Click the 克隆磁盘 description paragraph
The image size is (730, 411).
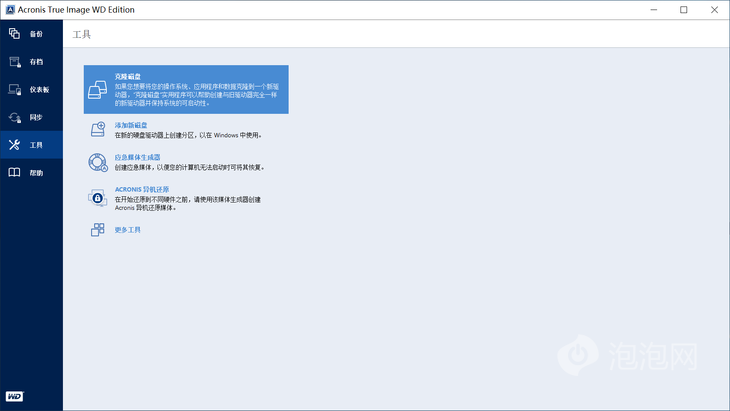pyautogui.click(x=197, y=95)
